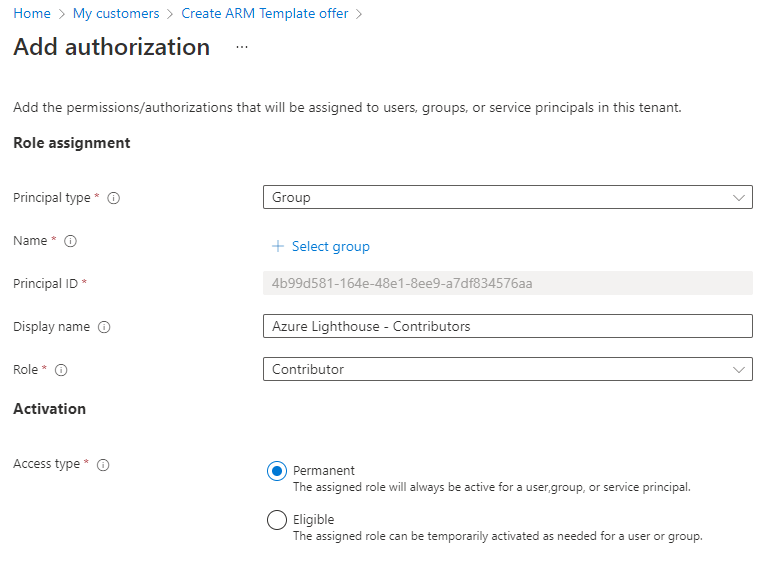This screenshot has height=572, width=774.
Task: Click the info icon beside Role label
Action: point(61,370)
